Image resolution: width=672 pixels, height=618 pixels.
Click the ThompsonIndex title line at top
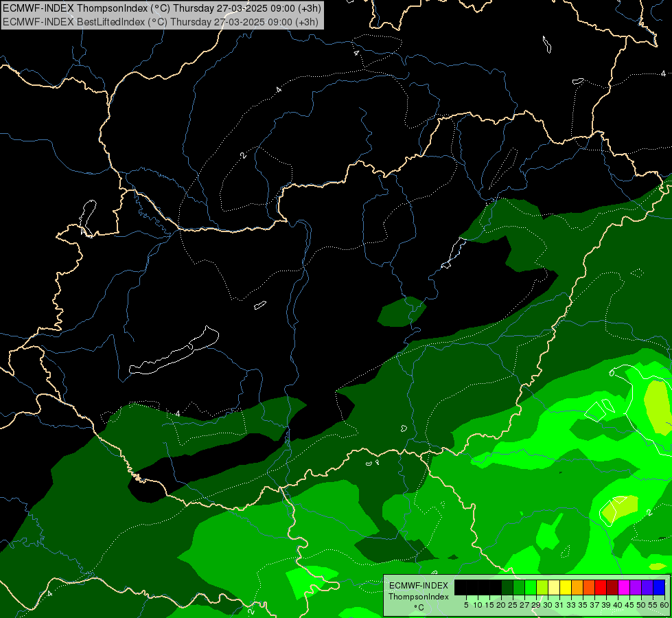tap(161, 8)
